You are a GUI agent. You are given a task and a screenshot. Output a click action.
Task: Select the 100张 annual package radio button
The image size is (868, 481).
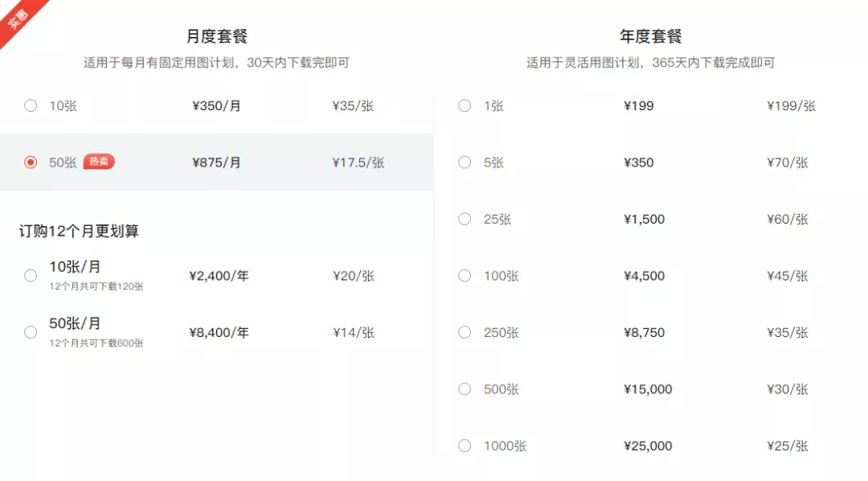pos(465,275)
